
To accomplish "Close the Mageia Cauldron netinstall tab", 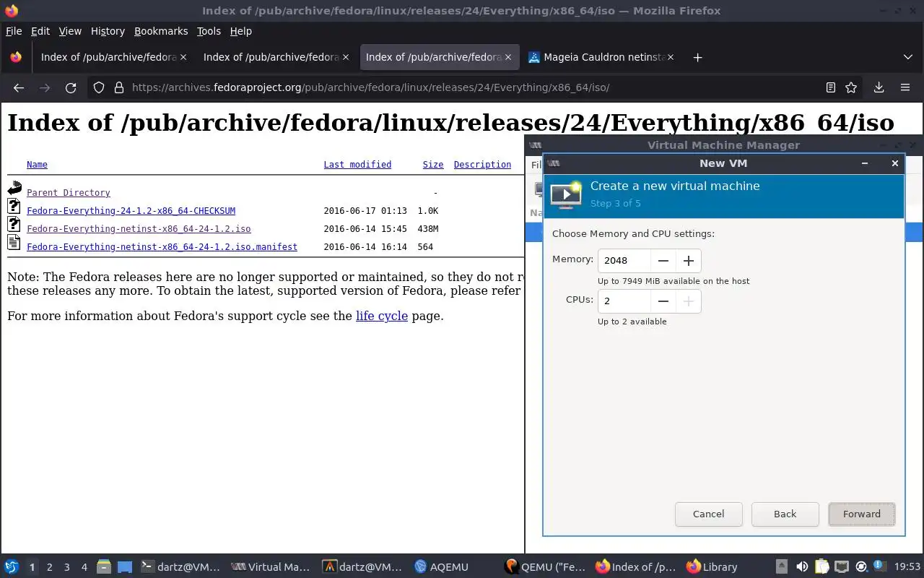I will click(671, 57).
